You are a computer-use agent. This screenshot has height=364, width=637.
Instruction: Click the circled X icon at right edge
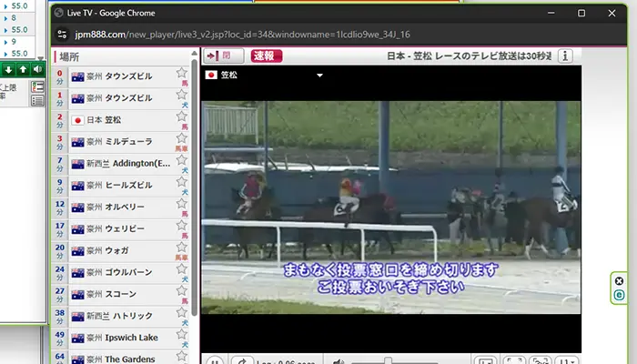(619, 281)
